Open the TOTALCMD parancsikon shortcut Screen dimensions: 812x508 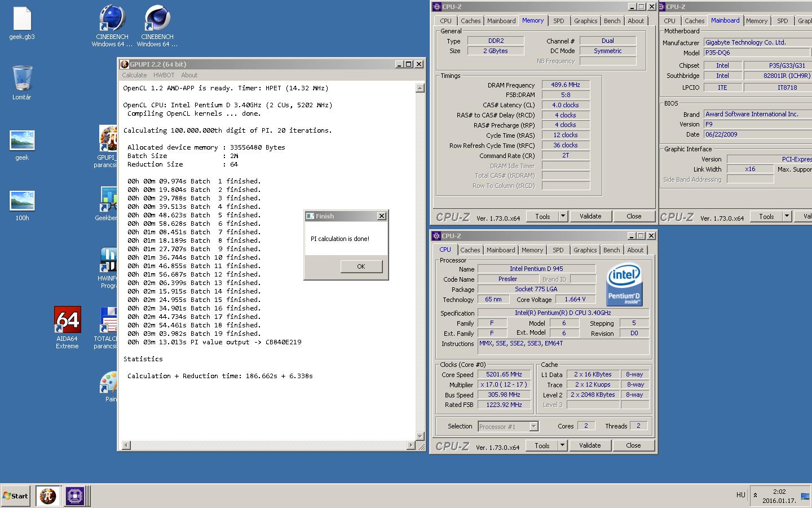[x=107, y=329]
